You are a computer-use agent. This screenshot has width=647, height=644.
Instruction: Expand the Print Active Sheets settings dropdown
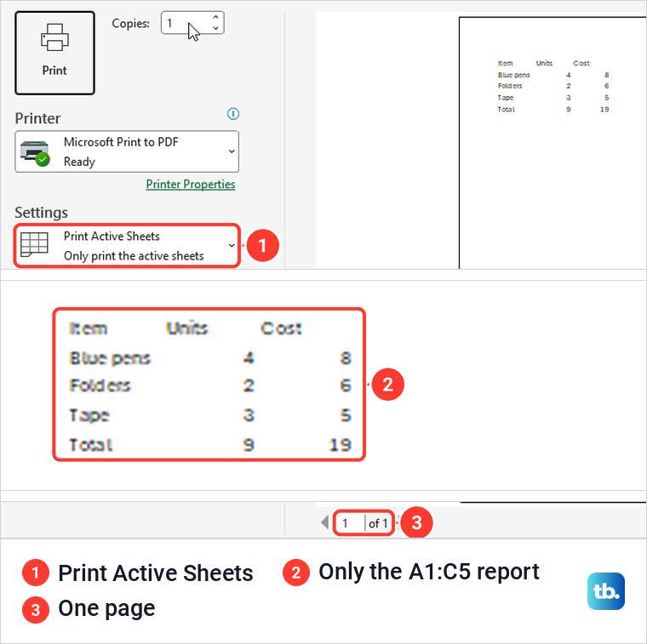tap(127, 246)
